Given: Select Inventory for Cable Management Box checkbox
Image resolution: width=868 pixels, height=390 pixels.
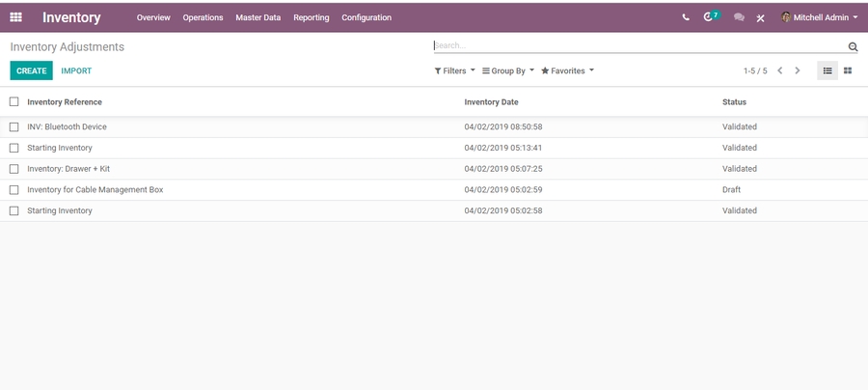Looking at the screenshot, I should click(14, 190).
